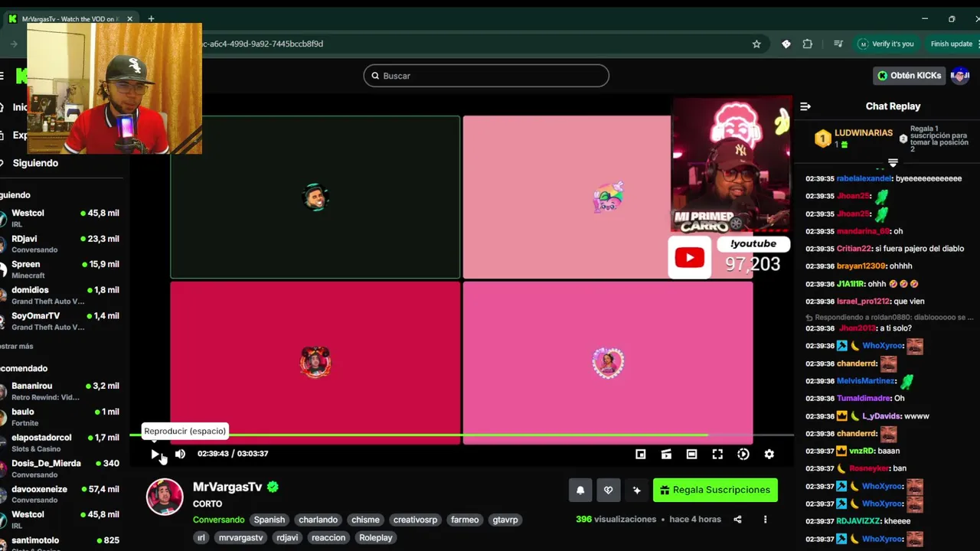Play the VOD with the play button
Viewport: 980px width, 551px height.
155,454
